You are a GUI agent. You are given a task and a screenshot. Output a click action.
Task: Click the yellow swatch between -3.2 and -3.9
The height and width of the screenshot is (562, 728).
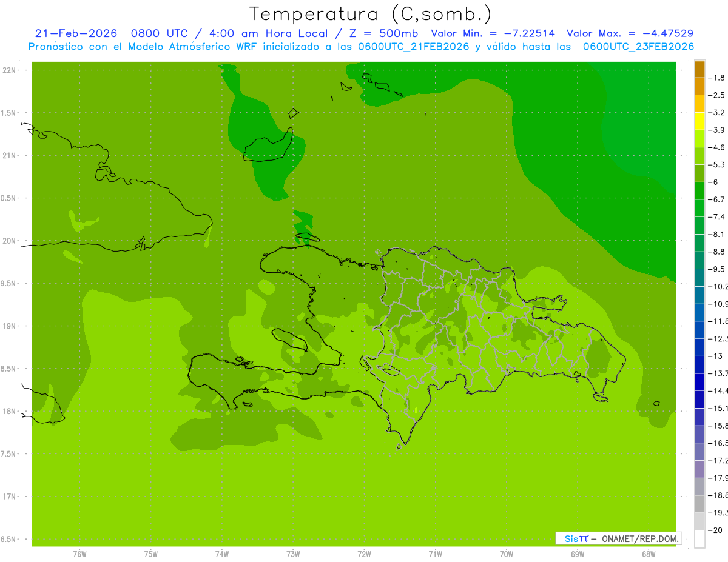click(x=699, y=121)
